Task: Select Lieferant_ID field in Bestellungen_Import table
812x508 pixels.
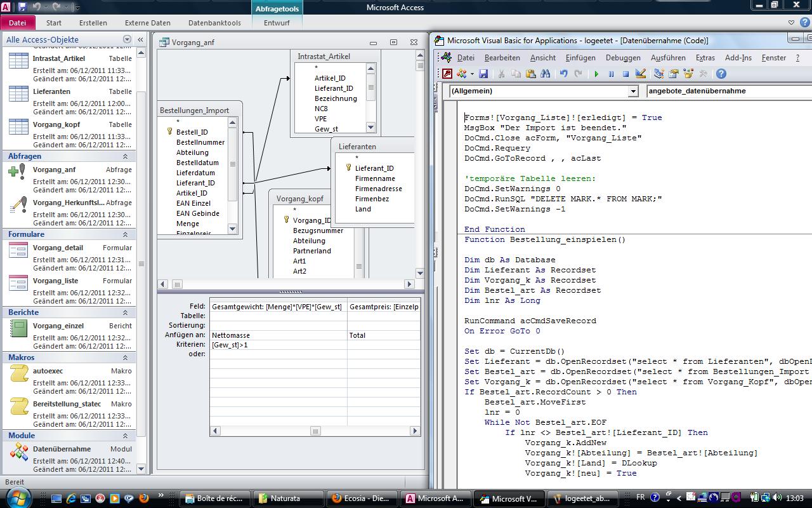Action: pyautogui.click(x=195, y=183)
